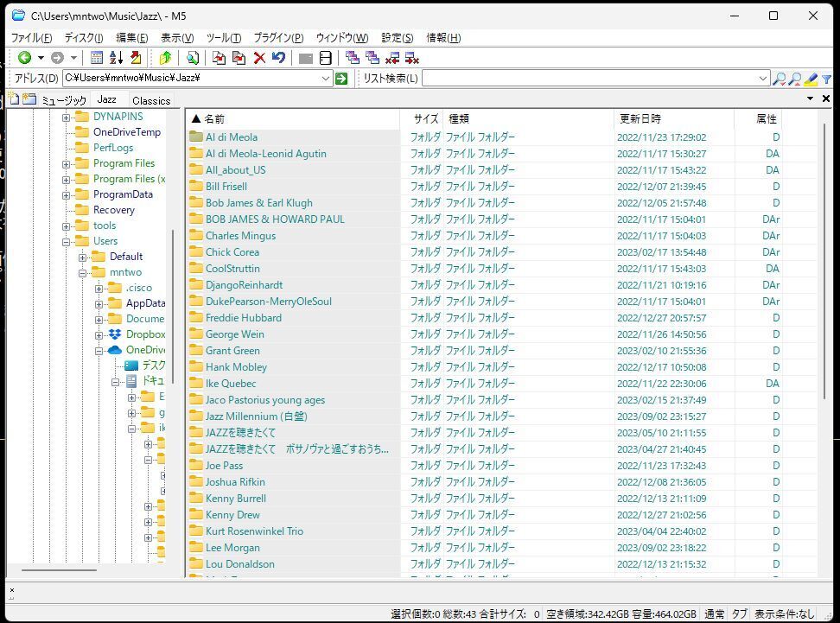Image resolution: width=840 pixels, height=623 pixels.
Task: Sort by the 属性 column header
Action: [758, 118]
